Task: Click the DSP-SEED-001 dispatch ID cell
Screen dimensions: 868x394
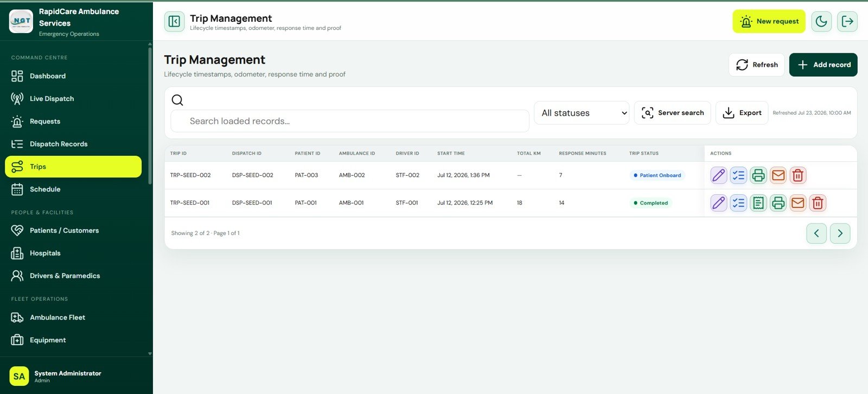Action: (x=252, y=203)
